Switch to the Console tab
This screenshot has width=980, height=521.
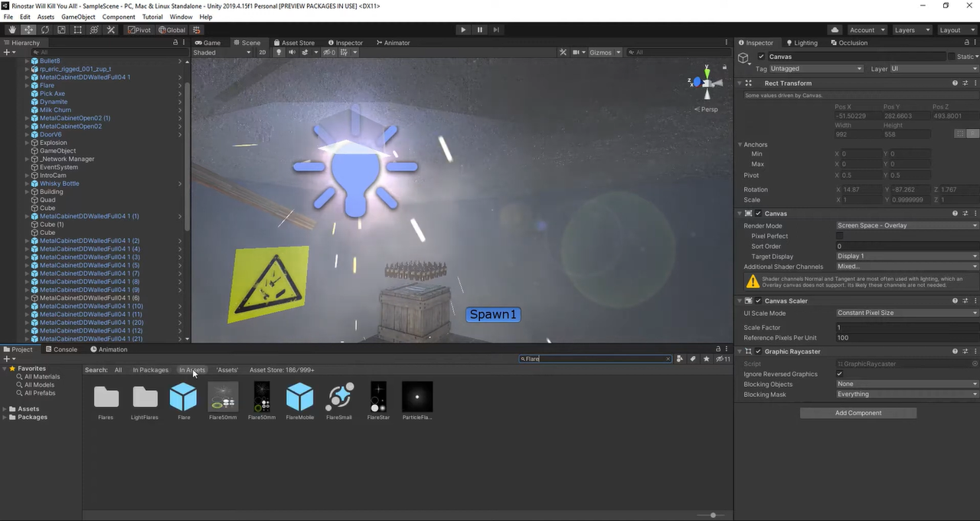pyautogui.click(x=61, y=349)
